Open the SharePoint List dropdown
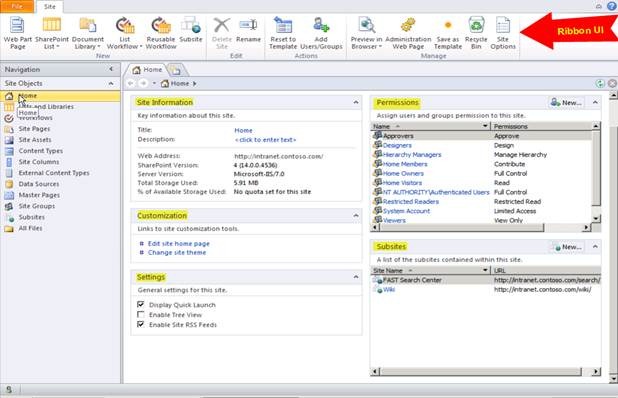618x398 pixels. point(52,33)
